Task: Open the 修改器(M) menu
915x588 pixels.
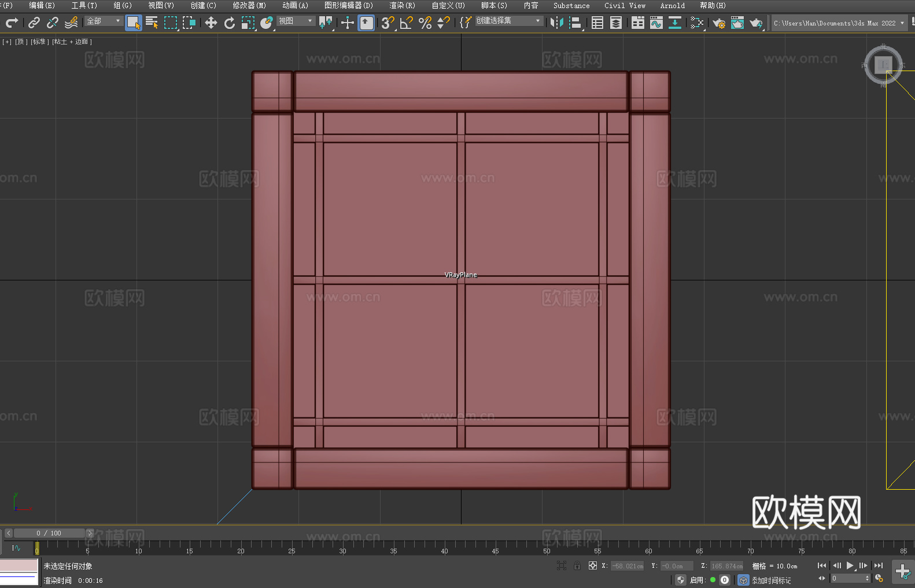Action: (x=249, y=5)
